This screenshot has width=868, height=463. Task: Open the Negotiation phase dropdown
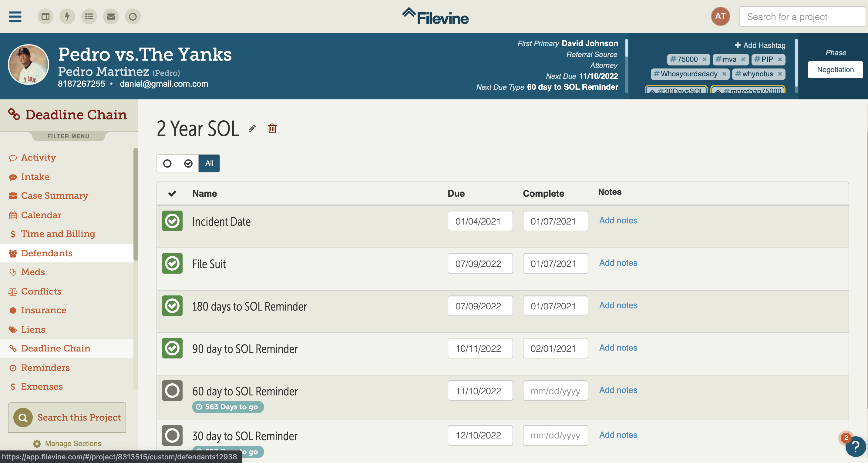(835, 70)
